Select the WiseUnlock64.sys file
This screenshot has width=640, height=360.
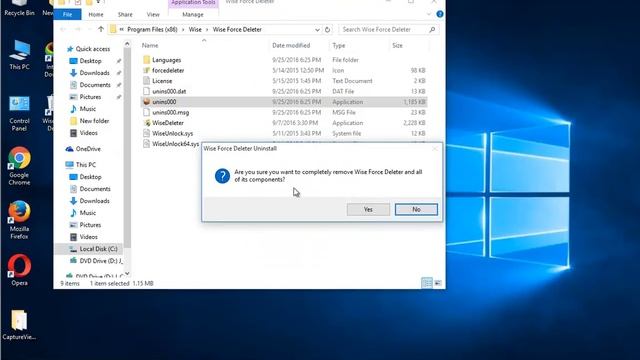coord(176,144)
